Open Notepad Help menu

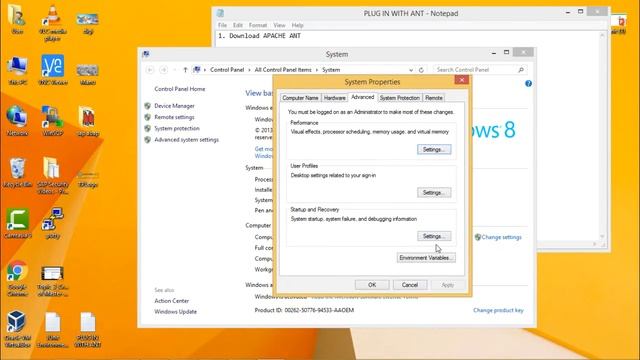pos(298,25)
